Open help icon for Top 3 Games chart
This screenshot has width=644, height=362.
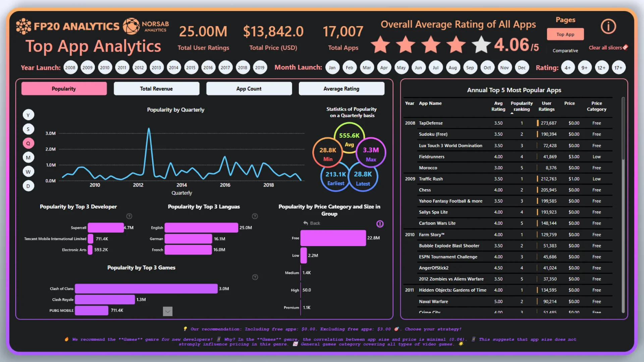pyautogui.click(x=255, y=277)
